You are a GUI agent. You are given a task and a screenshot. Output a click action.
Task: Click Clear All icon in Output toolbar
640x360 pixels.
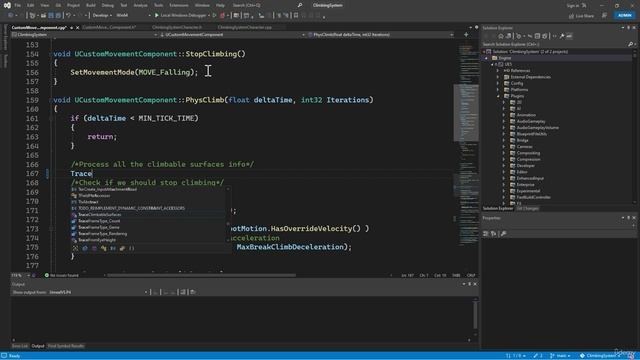[182, 292]
